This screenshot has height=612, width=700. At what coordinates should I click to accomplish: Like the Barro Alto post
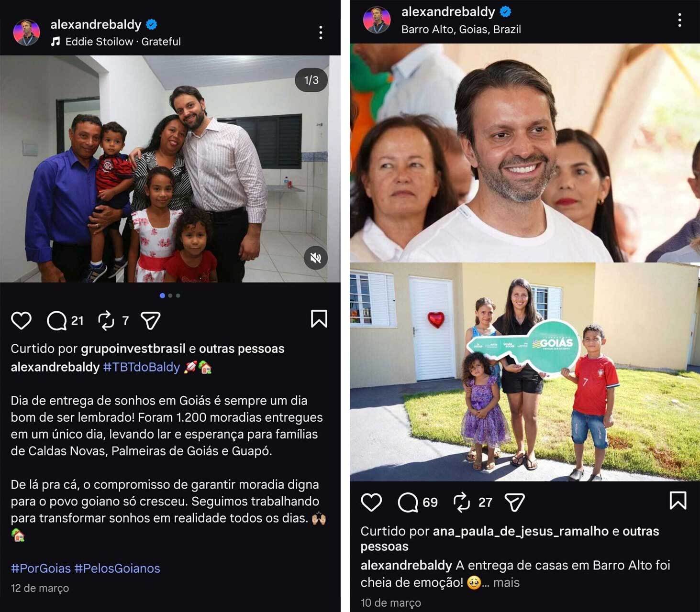click(x=371, y=502)
